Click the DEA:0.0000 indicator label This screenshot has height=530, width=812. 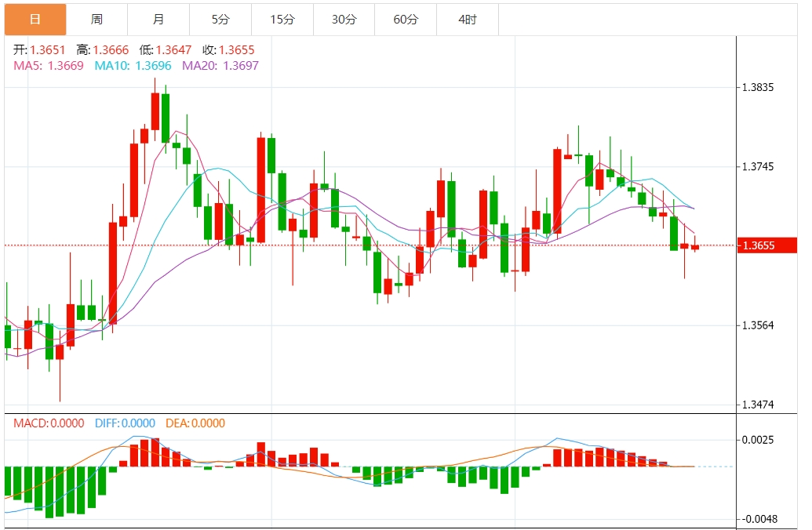pyautogui.click(x=195, y=423)
